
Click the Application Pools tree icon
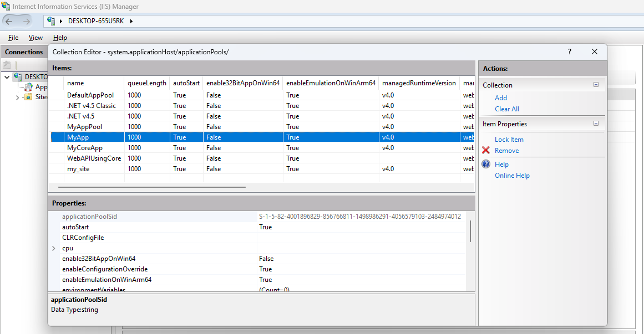(28, 87)
